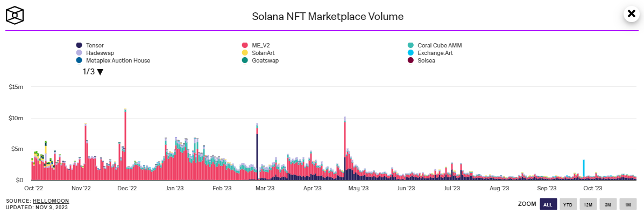The width and height of the screenshot is (644, 214).
Task: Hide the SolanArt series via its label
Action: click(x=264, y=53)
